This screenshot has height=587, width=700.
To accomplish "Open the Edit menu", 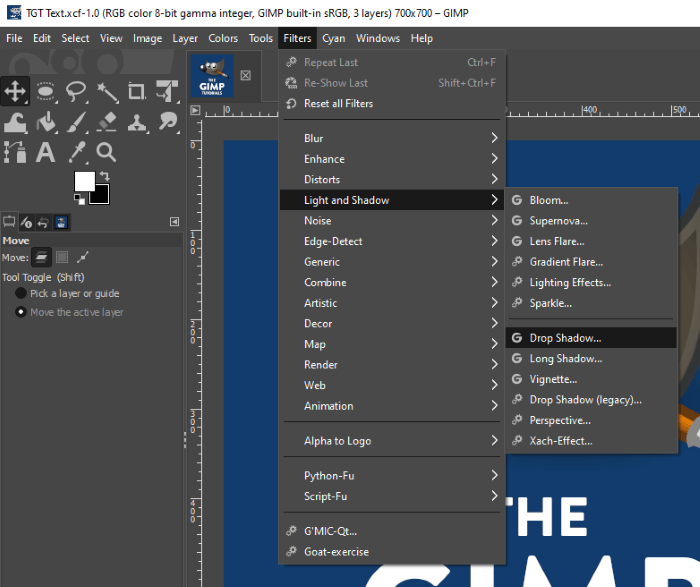I will 42,38.
